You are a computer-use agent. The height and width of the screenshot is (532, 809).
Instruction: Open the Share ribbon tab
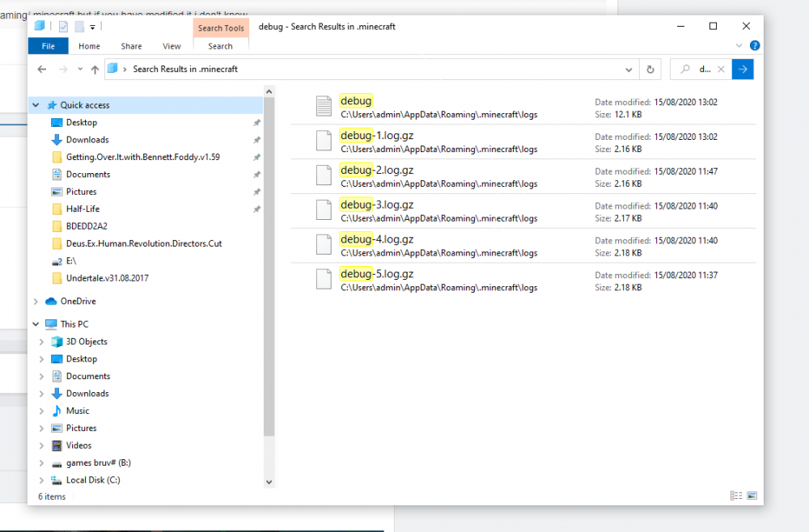point(131,46)
